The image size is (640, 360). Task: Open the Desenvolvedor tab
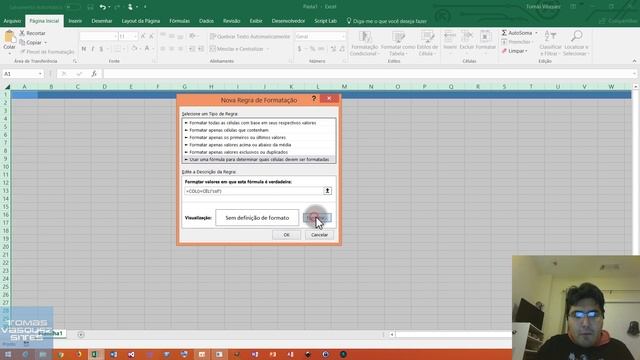pyautogui.click(x=288, y=21)
